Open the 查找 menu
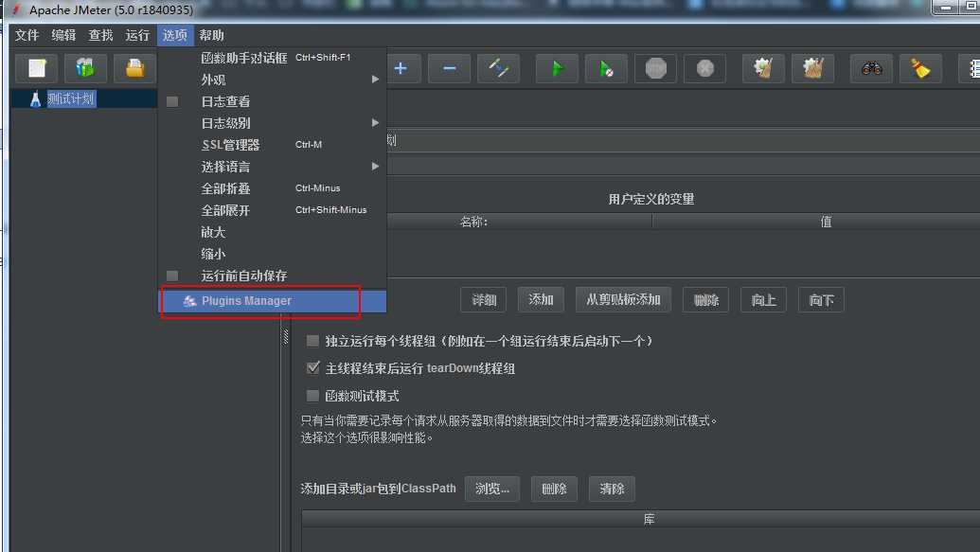The height and width of the screenshot is (552, 980). pyautogui.click(x=100, y=35)
